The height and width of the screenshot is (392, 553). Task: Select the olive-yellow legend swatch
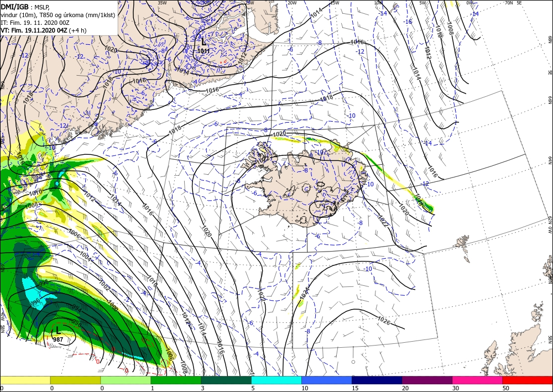coord(75,380)
